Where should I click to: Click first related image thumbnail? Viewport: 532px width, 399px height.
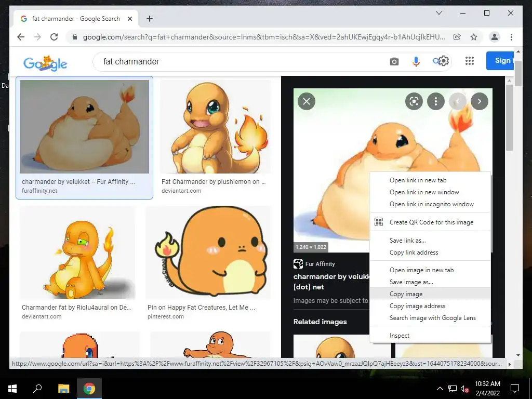tap(342, 346)
